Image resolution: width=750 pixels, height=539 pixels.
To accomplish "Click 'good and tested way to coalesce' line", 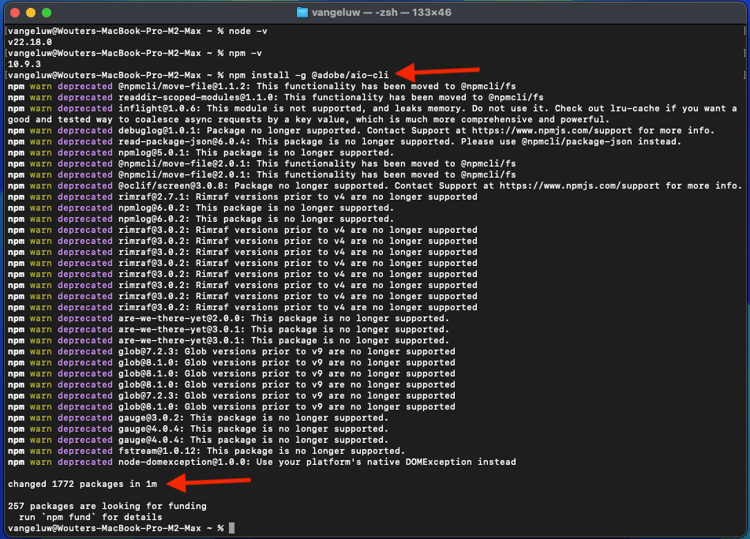I will pyautogui.click(x=309, y=119).
